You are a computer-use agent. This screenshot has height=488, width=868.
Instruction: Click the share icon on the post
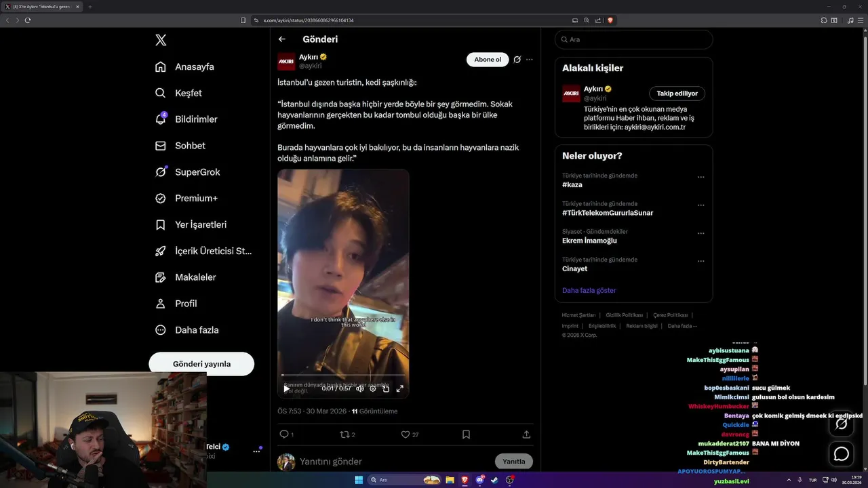[526, 434]
